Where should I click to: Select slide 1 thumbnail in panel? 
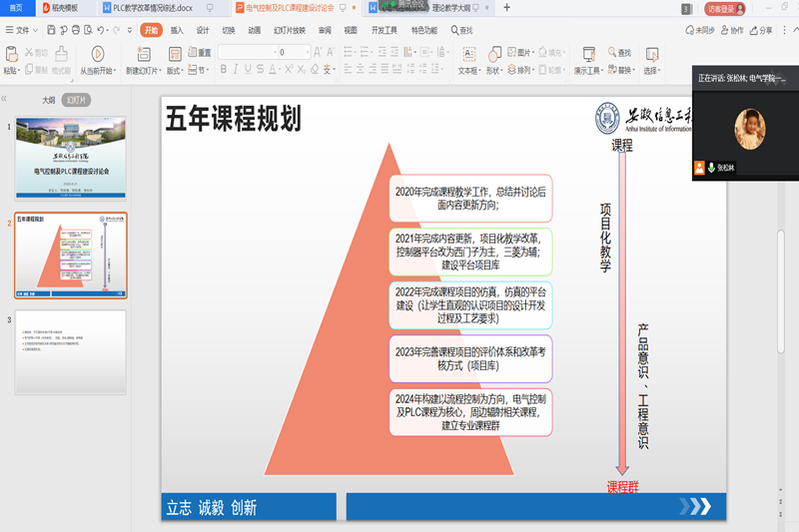[x=70, y=158]
